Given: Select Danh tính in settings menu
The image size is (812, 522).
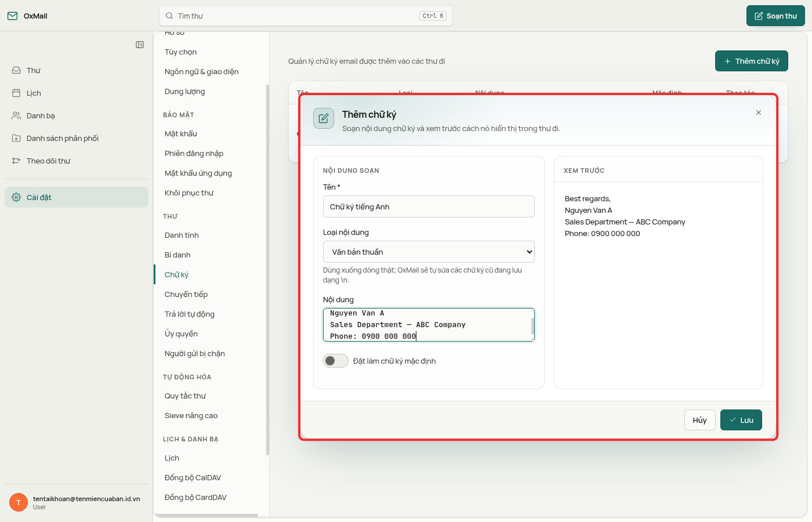Looking at the screenshot, I should point(182,235).
